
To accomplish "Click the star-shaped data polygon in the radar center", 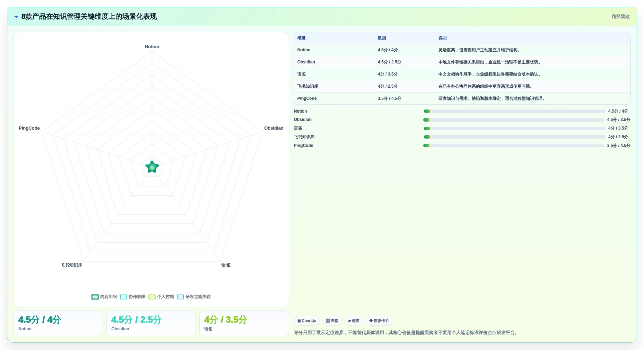I will [152, 167].
